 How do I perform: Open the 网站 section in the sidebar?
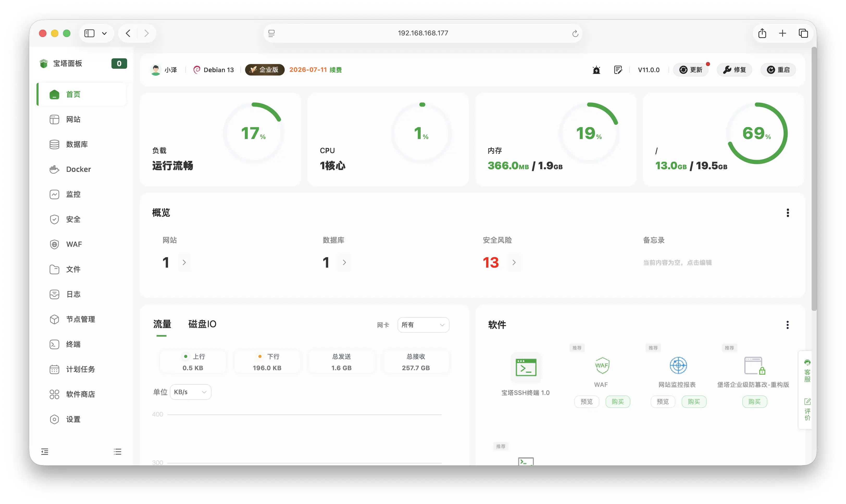pos(73,119)
